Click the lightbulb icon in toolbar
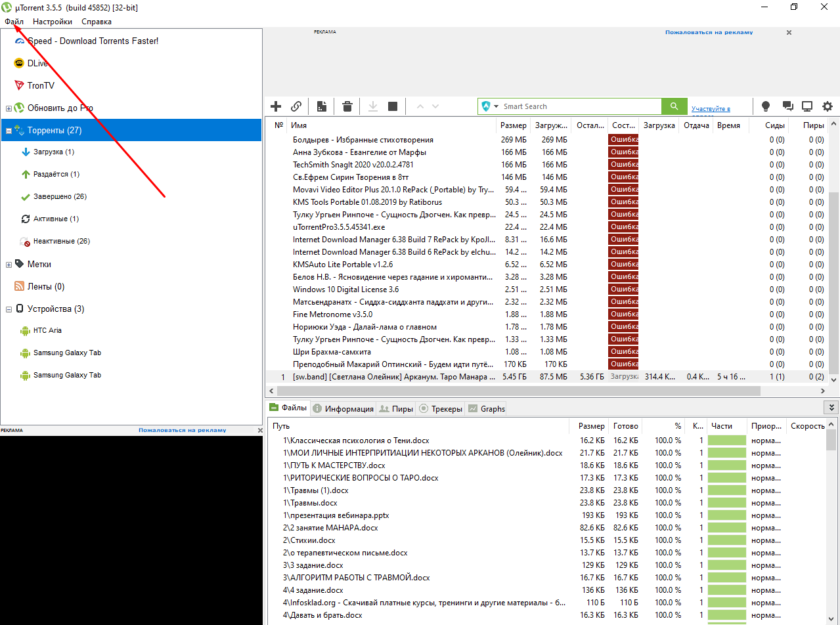The height and width of the screenshot is (625, 840). (x=765, y=106)
